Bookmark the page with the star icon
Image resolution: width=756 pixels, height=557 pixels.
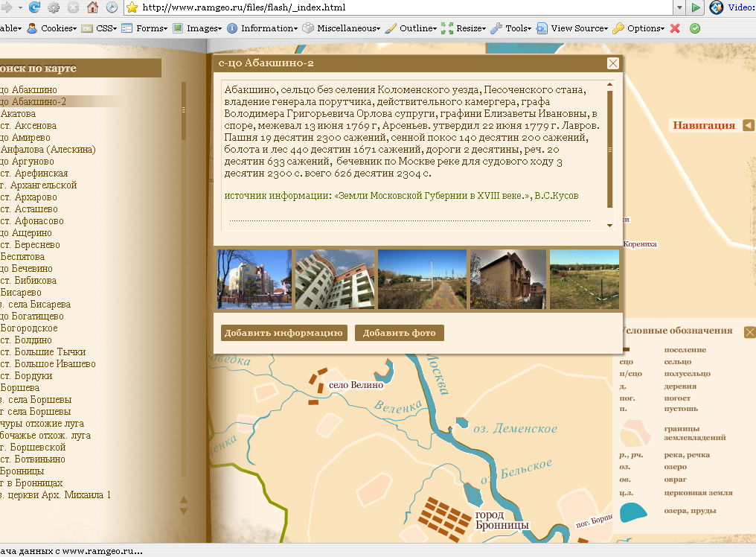pyautogui.click(x=132, y=7)
